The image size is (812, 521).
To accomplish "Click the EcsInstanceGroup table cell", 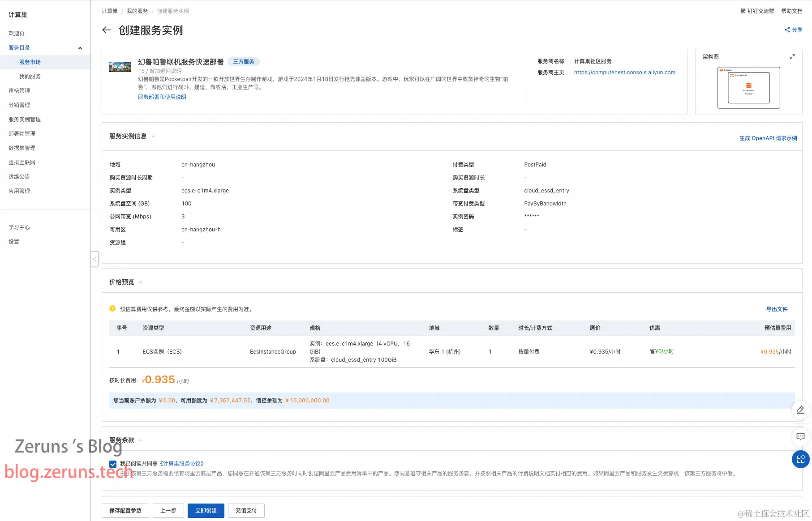I will [x=273, y=352].
